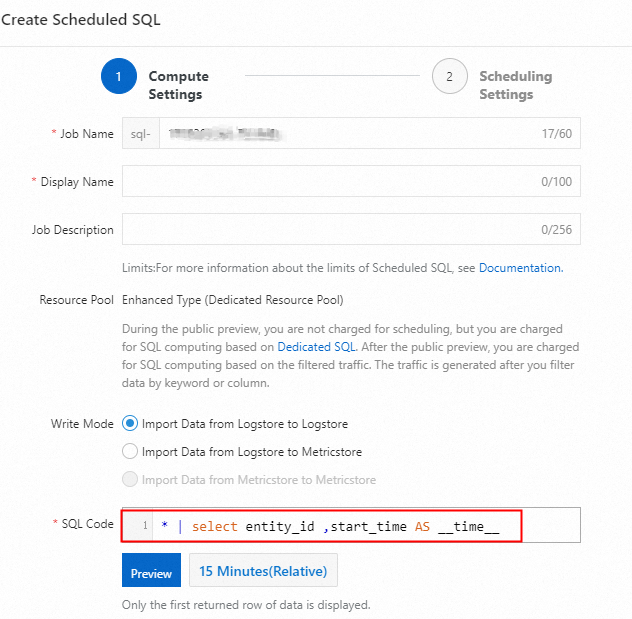Click the step 2 Scheduling Settings circle
This screenshot has height=619, width=632.
click(449, 76)
